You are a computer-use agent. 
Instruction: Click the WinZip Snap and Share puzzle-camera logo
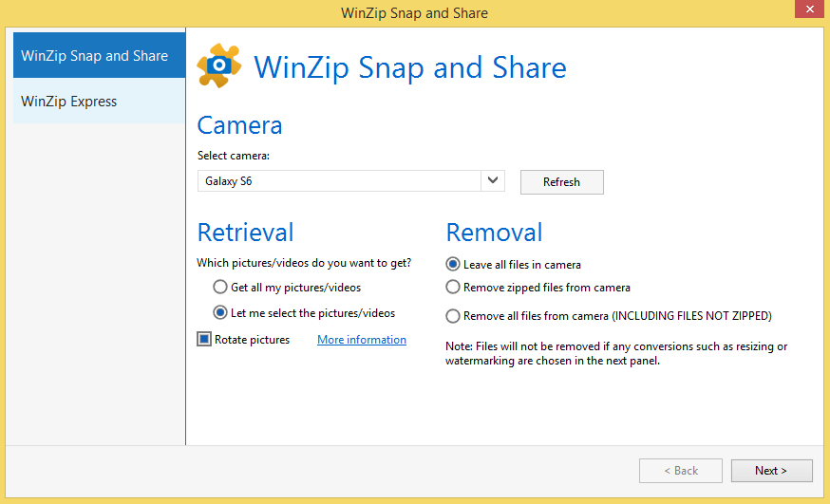219,65
